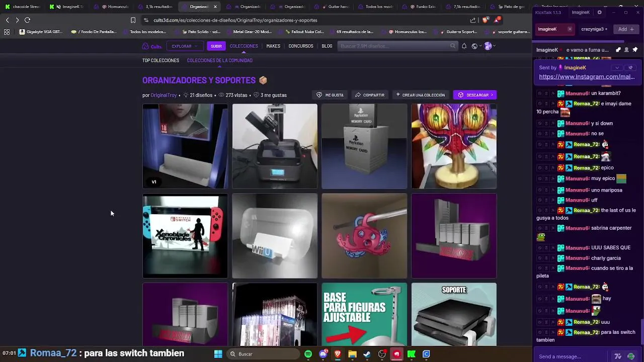The width and height of the screenshot is (644, 362).
Task: Switch to TOP COLECCIONES tab
Action: coord(160,60)
